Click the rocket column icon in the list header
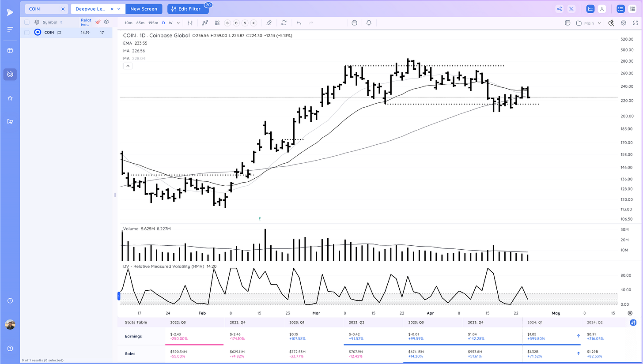The width and height of the screenshot is (643, 364). [x=98, y=22]
